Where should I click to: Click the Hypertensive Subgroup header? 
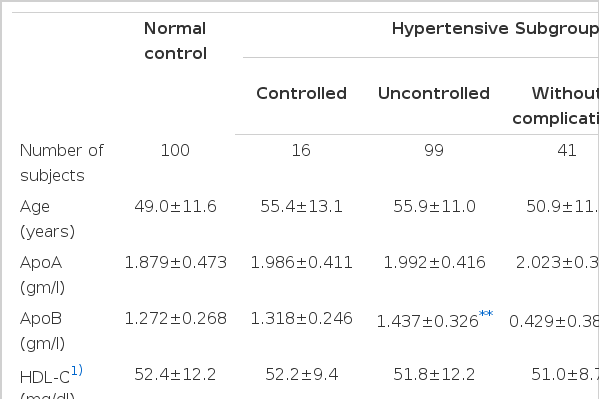point(495,29)
